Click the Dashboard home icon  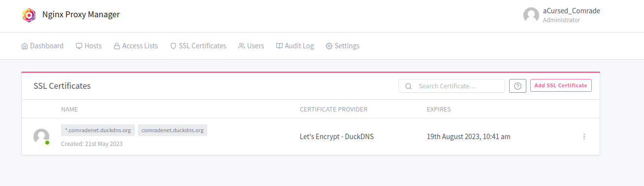[25, 46]
